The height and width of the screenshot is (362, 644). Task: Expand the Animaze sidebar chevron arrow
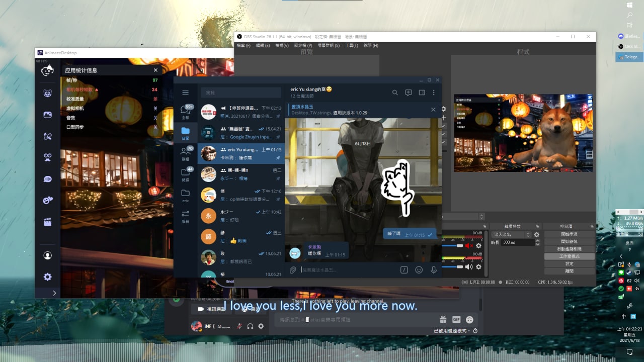click(x=54, y=293)
